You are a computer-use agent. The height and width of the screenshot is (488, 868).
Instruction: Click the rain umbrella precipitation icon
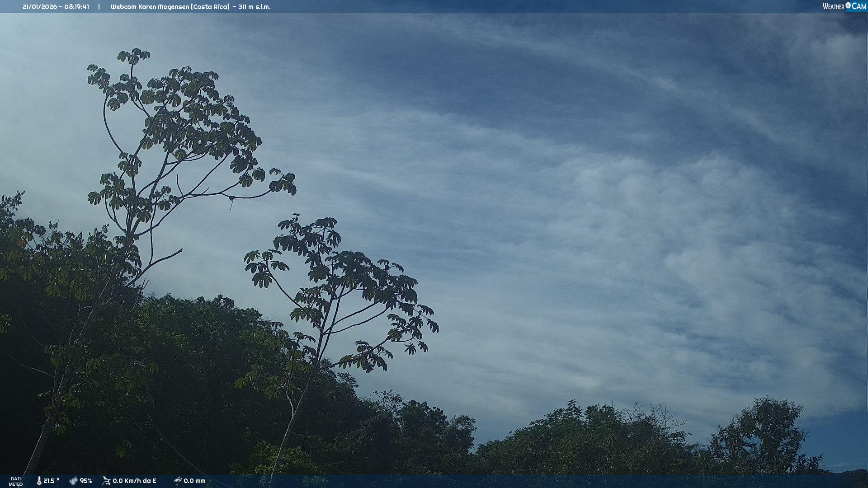178,481
